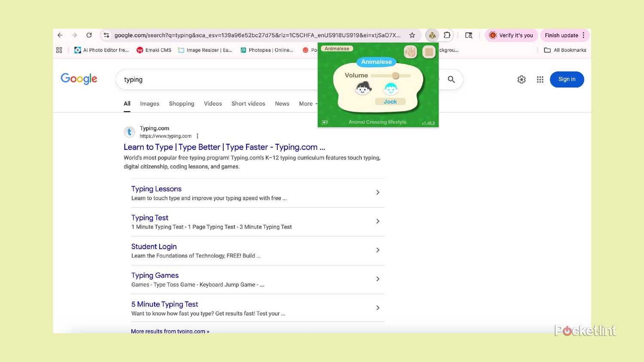
Task: Open the Animalese extension icon in toolbar
Action: coord(432,35)
